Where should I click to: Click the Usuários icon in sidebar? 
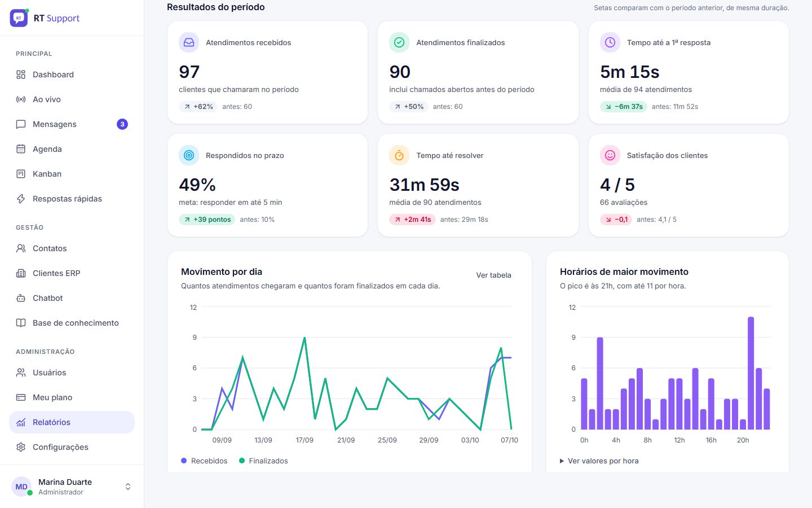coord(21,373)
